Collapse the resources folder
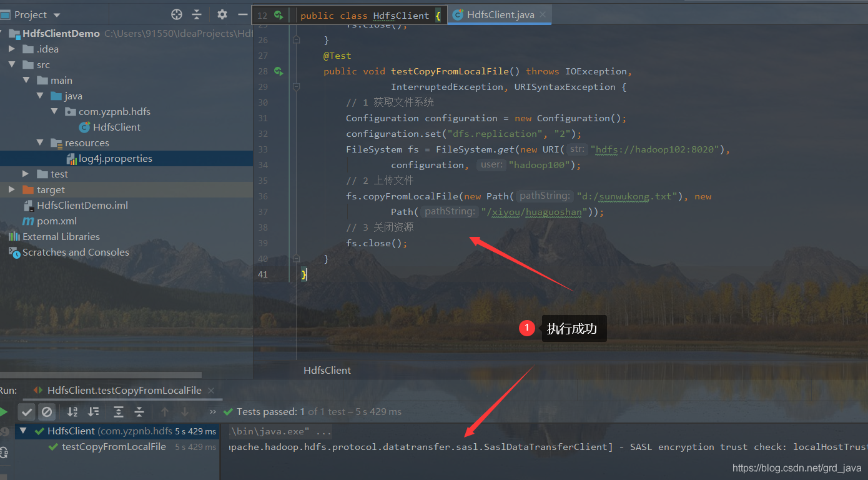 coord(40,142)
